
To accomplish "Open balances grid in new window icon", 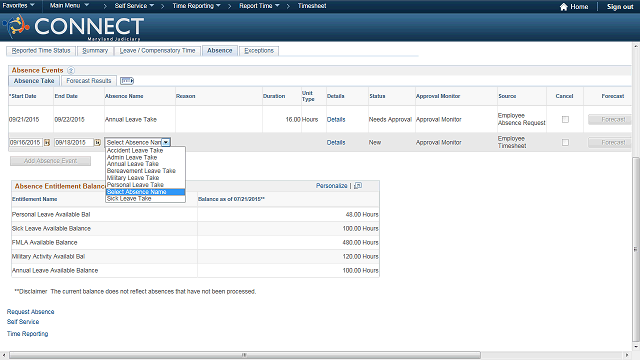I will pos(358,186).
